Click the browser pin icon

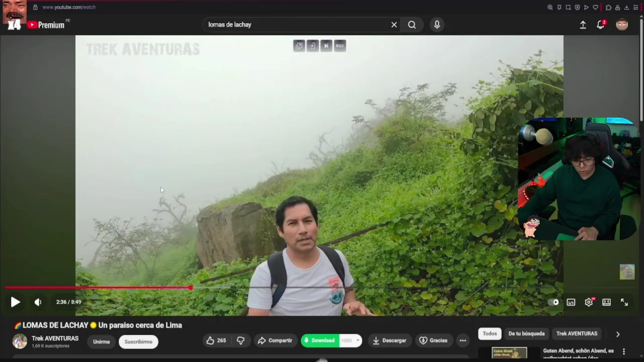559,7
